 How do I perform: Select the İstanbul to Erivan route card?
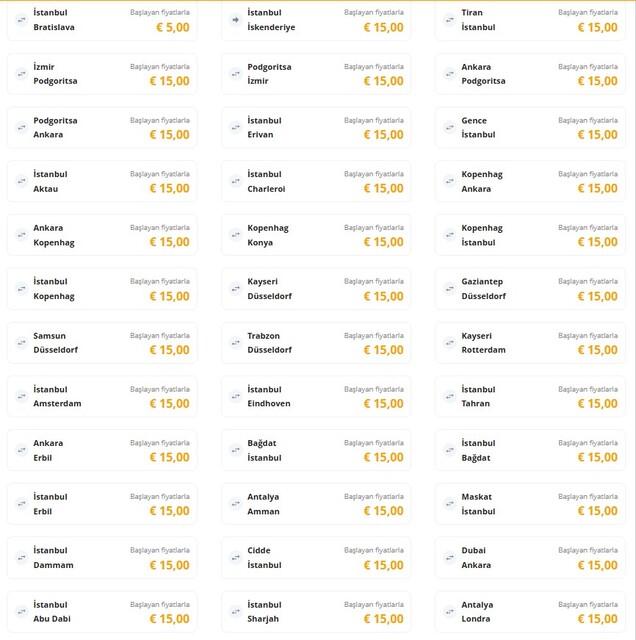click(315, 127)
